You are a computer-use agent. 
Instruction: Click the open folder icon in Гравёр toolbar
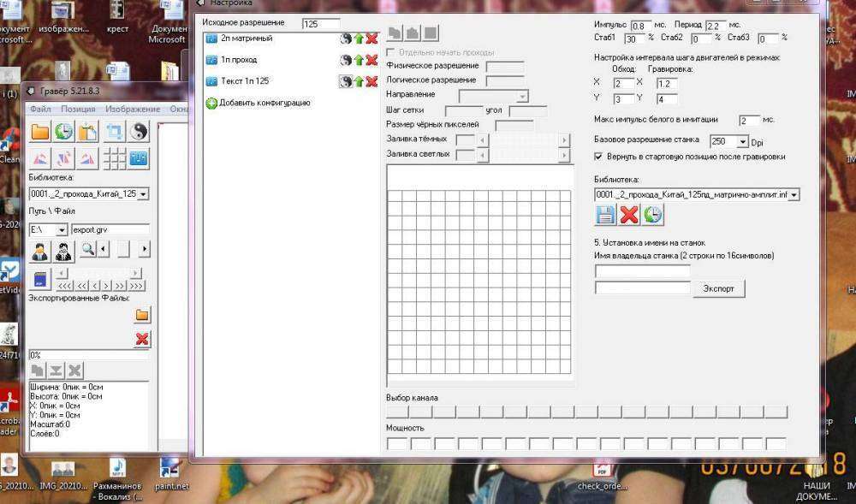40,131
